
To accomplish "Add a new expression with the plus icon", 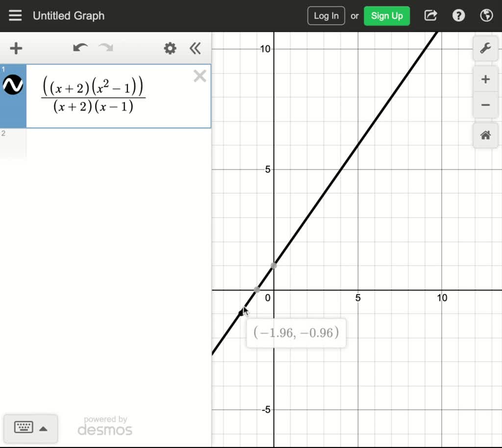I will click(x=16, y=49).
